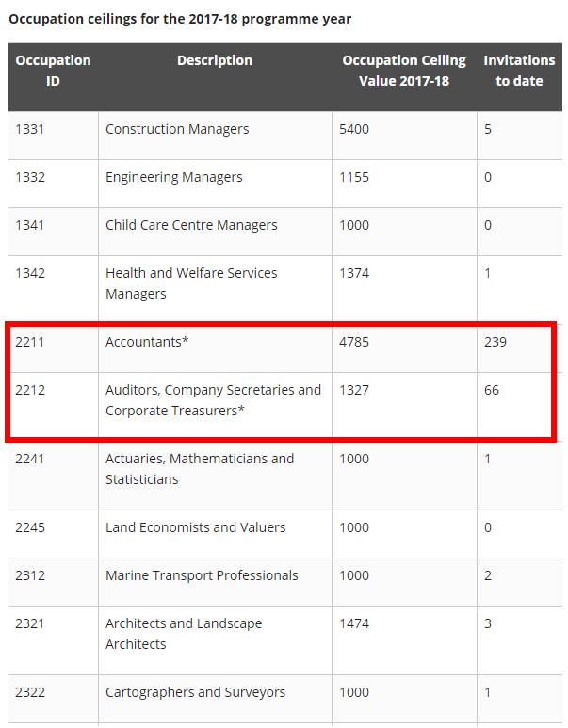Select the Accountants* description cell
The height and width of the screenshot is (728, 568).
click(147, 342)
